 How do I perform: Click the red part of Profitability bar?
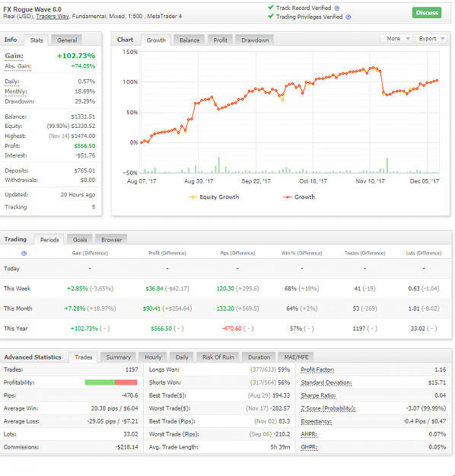click(126, 382)
